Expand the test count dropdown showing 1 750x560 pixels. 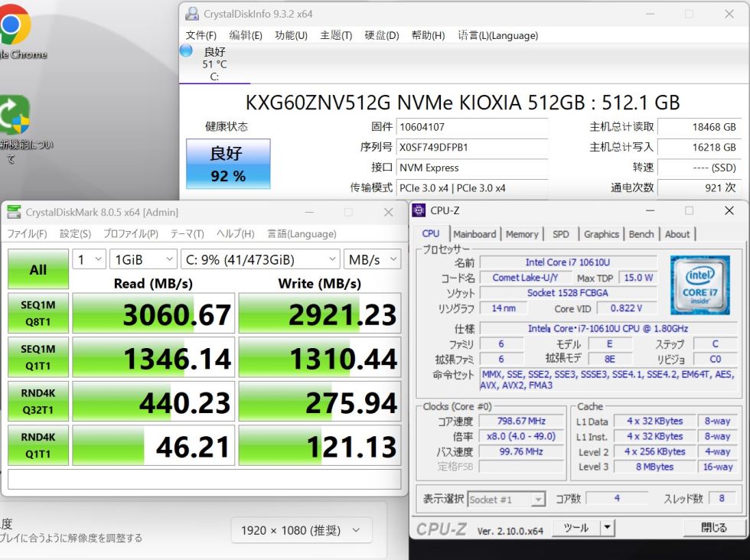click(89, 259)
